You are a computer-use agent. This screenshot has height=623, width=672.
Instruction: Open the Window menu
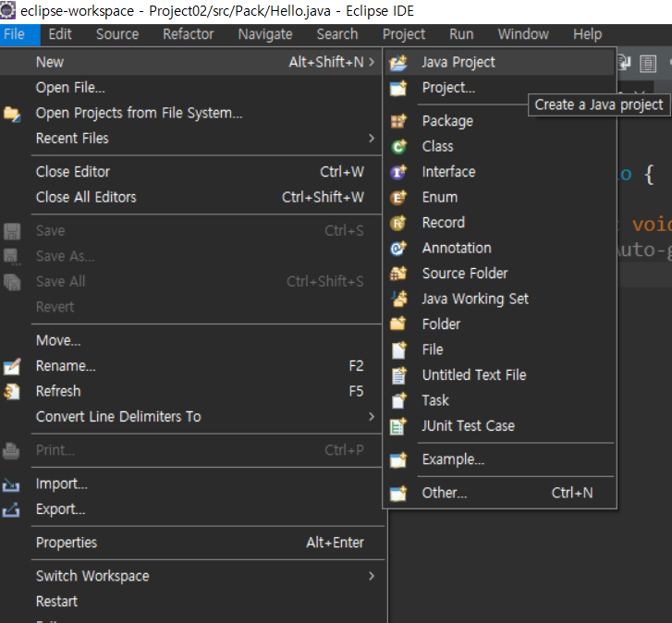(x=523, y=34)
